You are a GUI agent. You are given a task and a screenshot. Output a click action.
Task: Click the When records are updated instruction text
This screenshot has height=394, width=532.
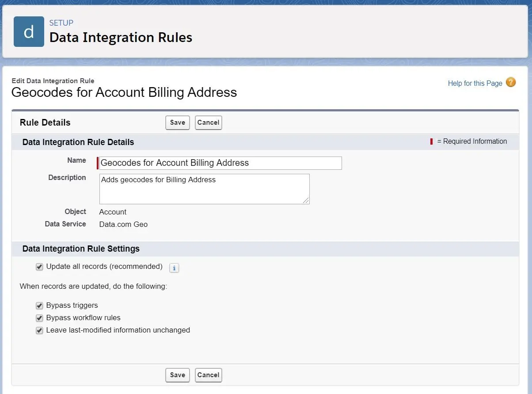click(94, 287)
